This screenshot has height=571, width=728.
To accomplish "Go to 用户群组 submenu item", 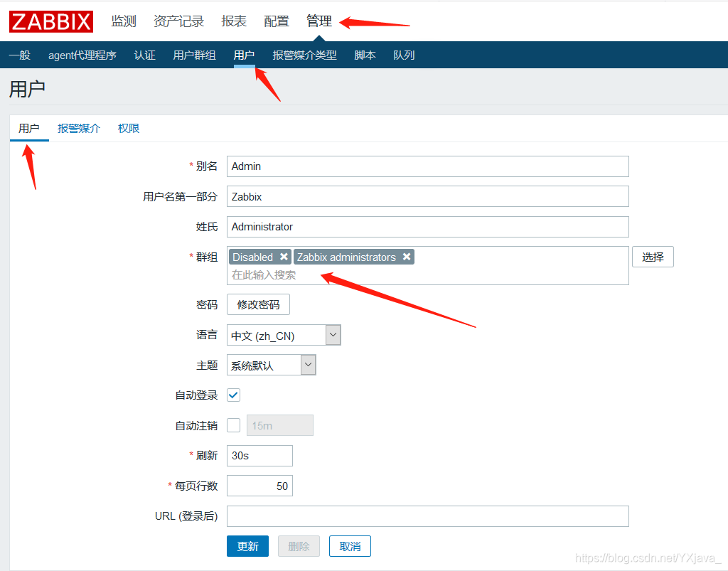I will (x=194, y=55).
